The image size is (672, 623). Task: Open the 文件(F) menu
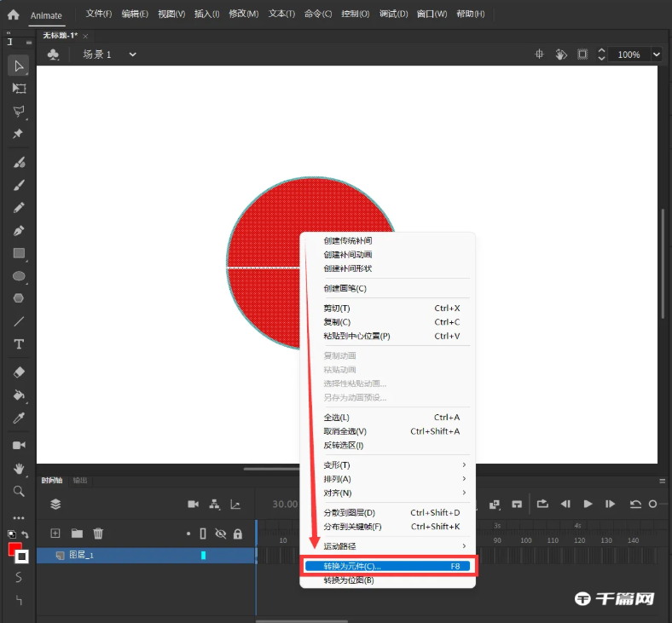tap(99, 14)
